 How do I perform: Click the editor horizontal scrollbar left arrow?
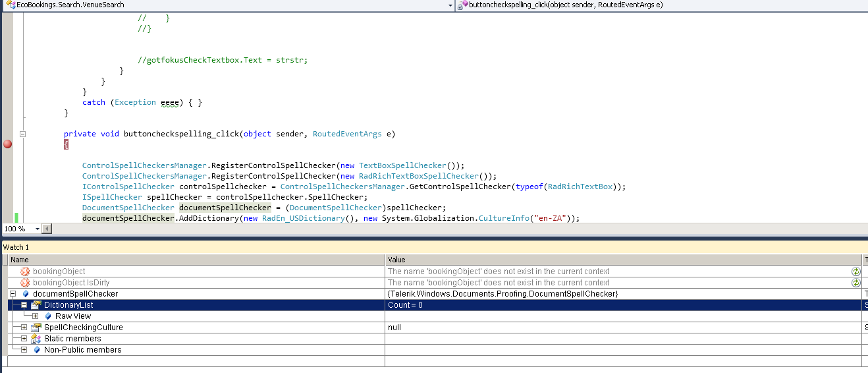pyautogui.click(x=47, y=229)
